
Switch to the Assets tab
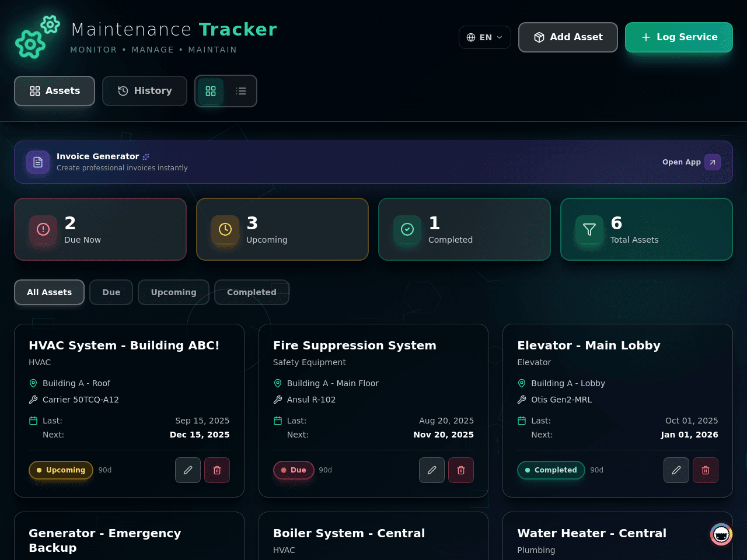54,91
